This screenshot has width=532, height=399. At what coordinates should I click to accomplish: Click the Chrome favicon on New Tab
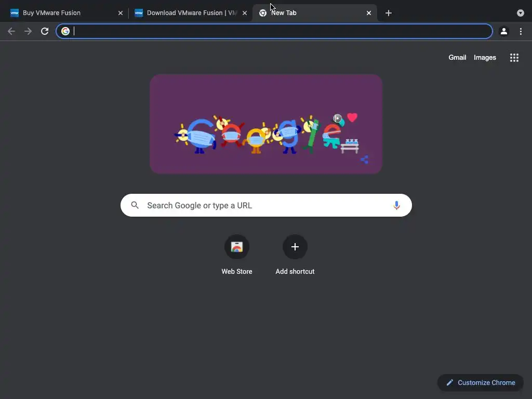(262, 13)
